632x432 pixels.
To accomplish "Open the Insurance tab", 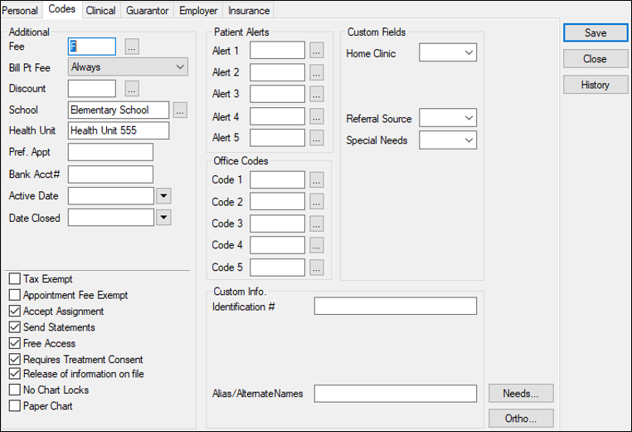I will tap(248, 10).
